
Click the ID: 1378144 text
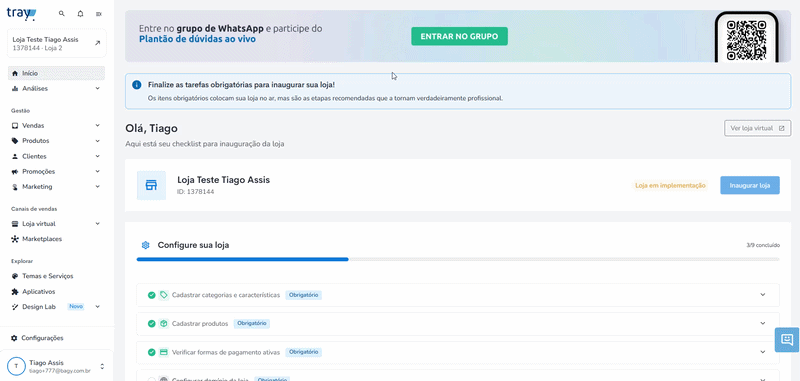click(x=195, y=192)
